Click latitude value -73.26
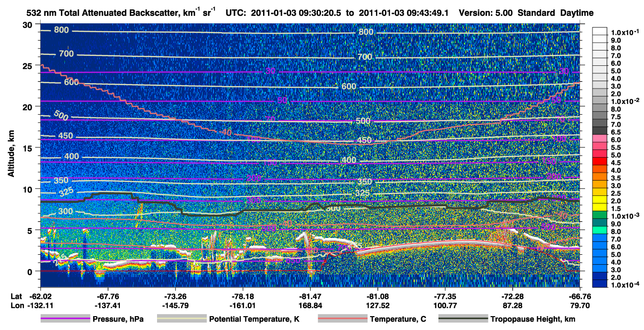This screenshot has height=330, width=644. pos(174,297)
